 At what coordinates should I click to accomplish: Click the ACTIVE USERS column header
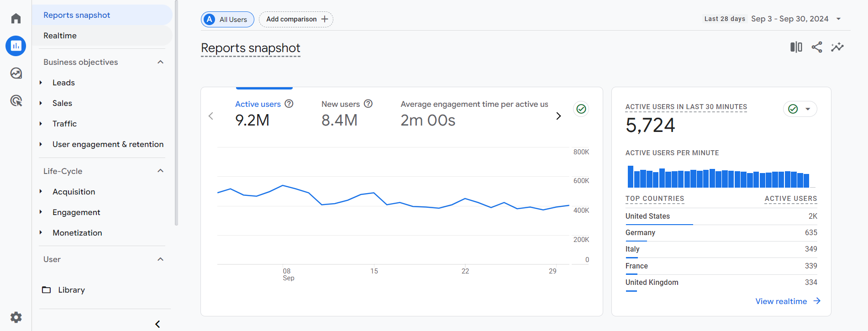[791, 199]
